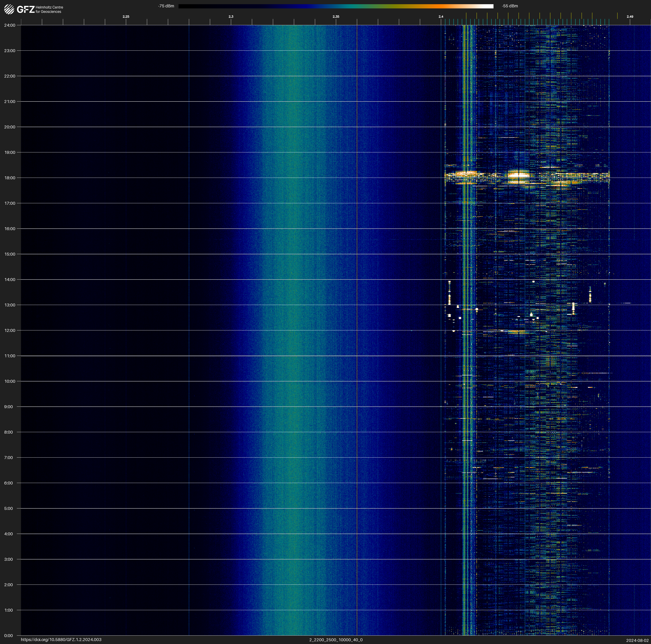This screenshot has width=651, height=644.
Task: Click the 2_2200_2500_10000_40_0 file name label
Action: [336, 640]
